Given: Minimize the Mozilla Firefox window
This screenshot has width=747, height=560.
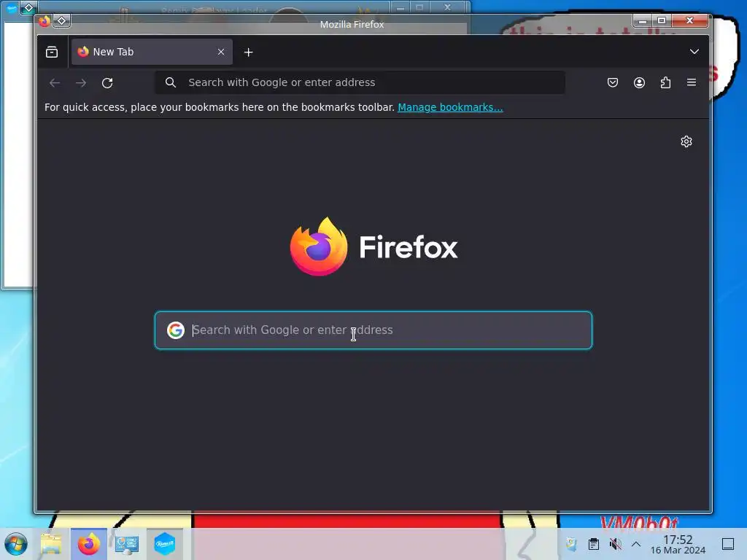Looking at the screenshot, I should (643, 20).
